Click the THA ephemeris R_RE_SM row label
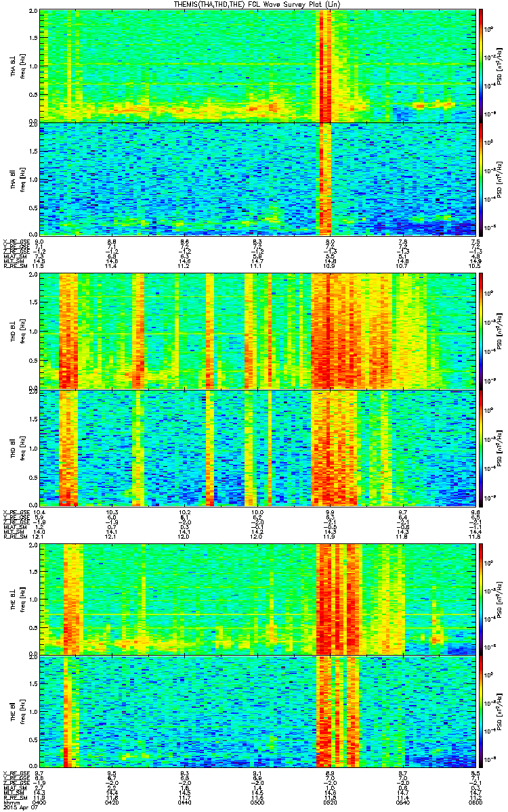The height and width of the screenshot is (812, 508). tap(14, 267)
